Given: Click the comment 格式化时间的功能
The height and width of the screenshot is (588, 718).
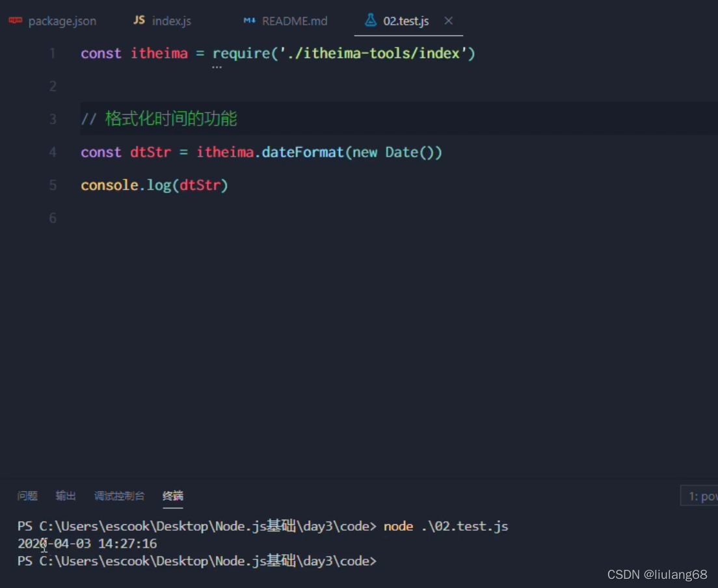Looking at the screenshot, I should (x=171, y=119).
